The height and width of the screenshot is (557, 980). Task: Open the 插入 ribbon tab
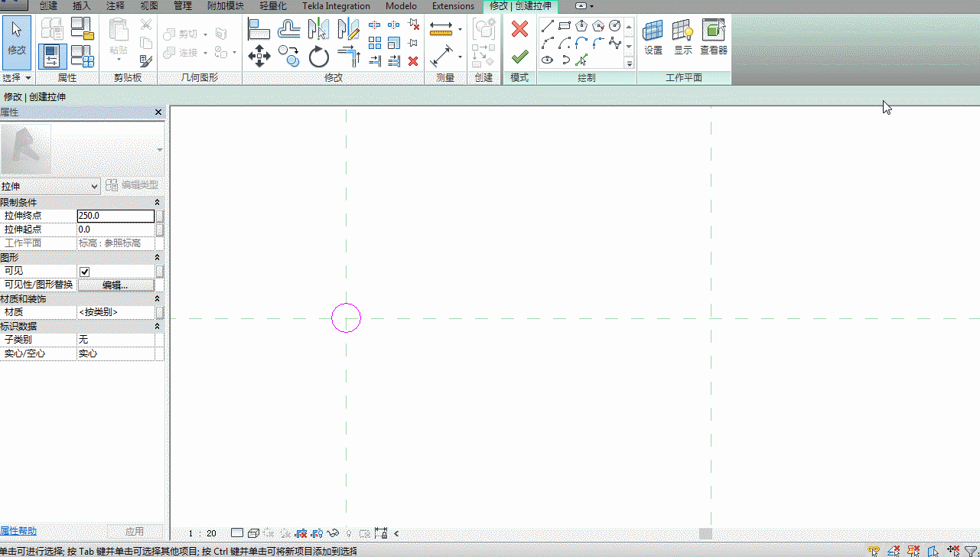[81, 6]
